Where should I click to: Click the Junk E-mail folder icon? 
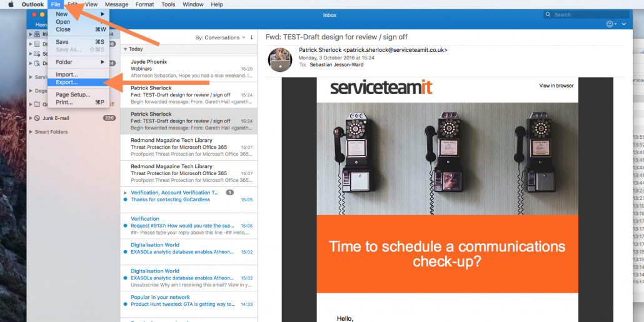[37, 118]
